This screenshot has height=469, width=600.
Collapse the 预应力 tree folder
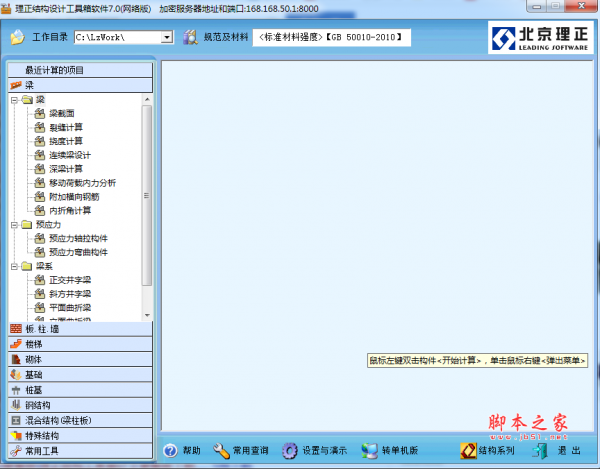(14, 225)
